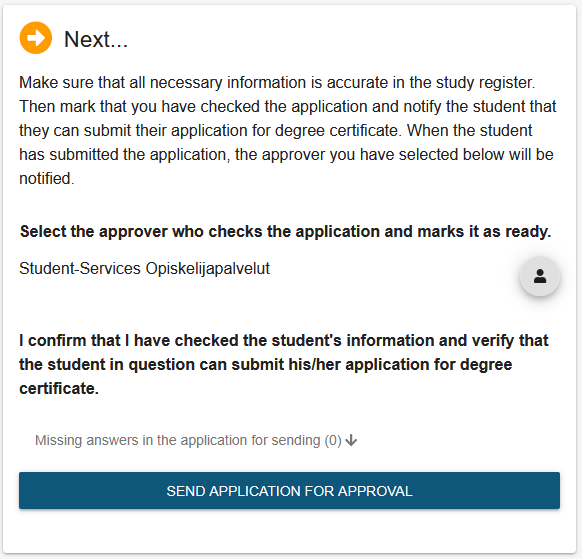
Task: Click the down arrow beside Missing answers
Action: [351, 440]
